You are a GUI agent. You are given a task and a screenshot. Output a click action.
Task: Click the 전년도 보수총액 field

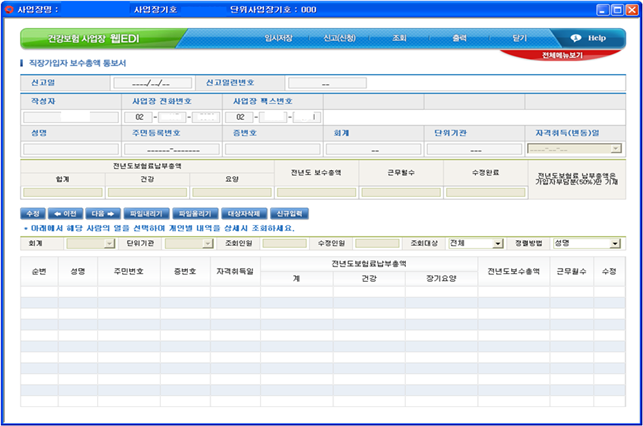coord(317,192)
